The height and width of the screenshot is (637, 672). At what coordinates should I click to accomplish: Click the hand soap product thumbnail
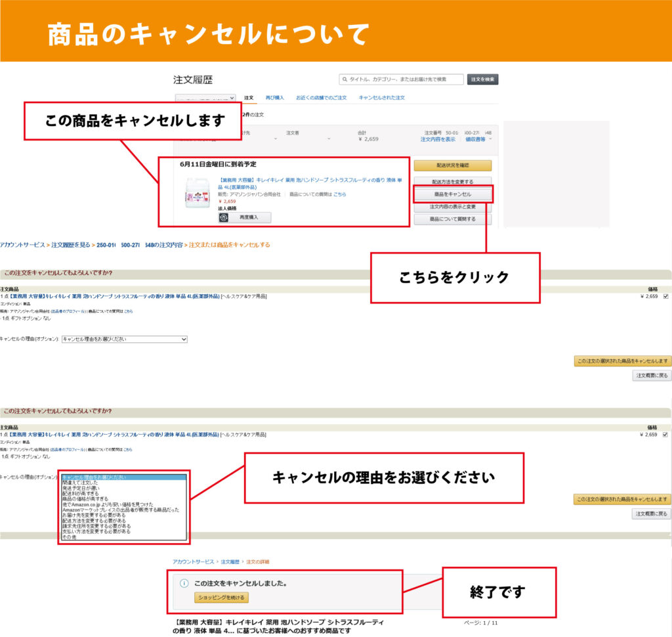coord(197,194)
